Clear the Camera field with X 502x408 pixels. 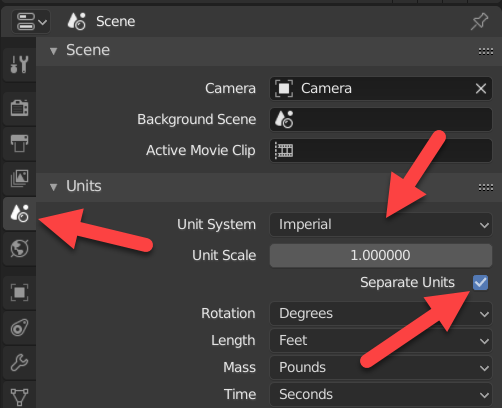(x=481, y=89)
